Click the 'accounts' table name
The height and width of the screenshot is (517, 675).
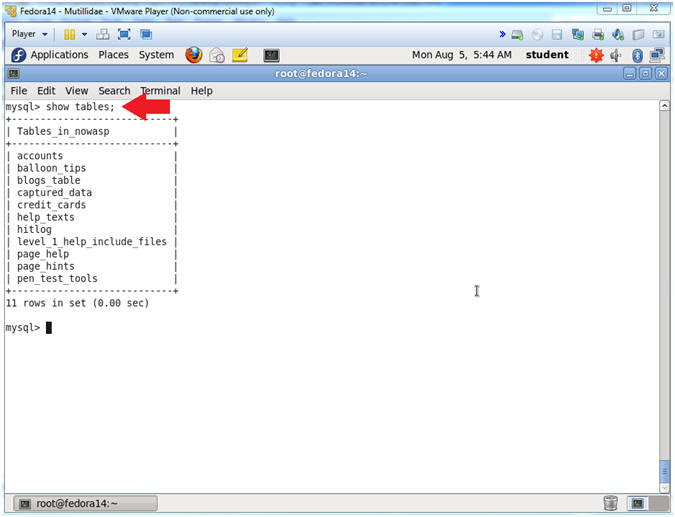click(40, 156)
